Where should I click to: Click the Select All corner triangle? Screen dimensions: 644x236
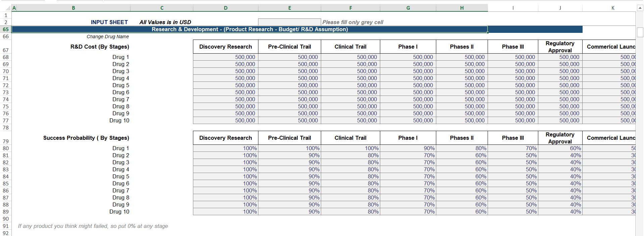(8, 8)
